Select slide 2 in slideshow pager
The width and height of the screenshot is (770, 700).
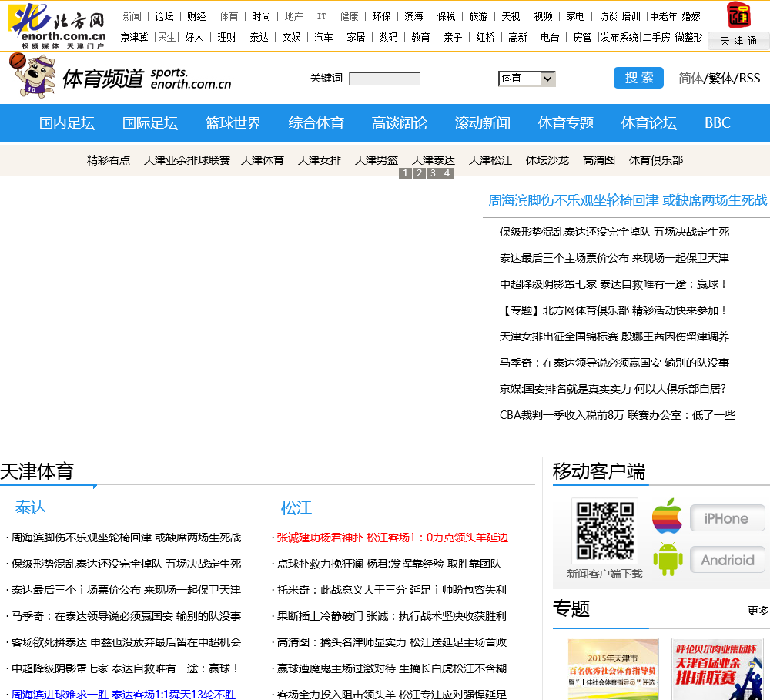pyautogui.click(x=419, y=173)
